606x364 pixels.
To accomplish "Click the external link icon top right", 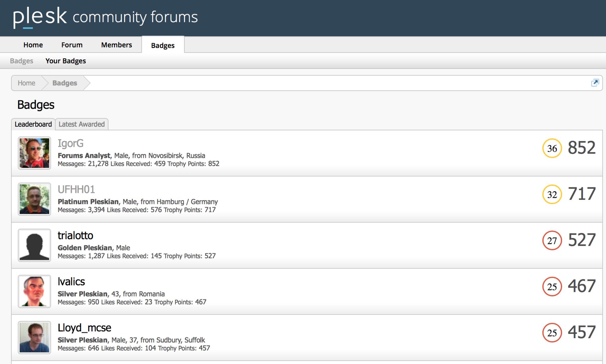I will [595, 83].
